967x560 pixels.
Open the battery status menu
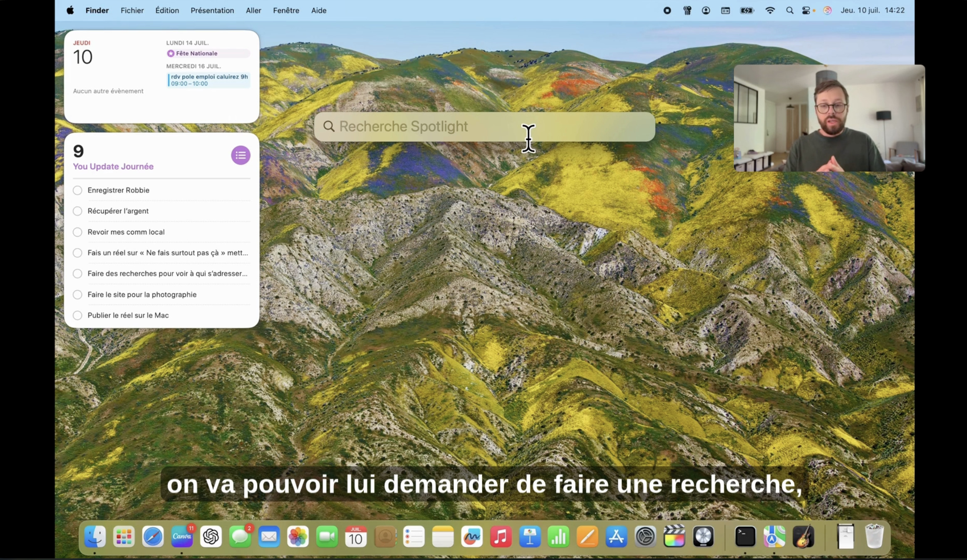click(747, 10)
